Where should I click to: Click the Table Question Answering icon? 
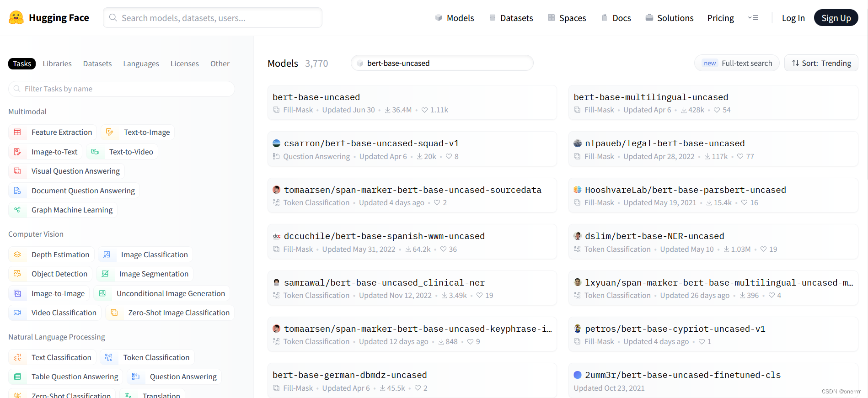pyautogui.click(x=17, y=377)
